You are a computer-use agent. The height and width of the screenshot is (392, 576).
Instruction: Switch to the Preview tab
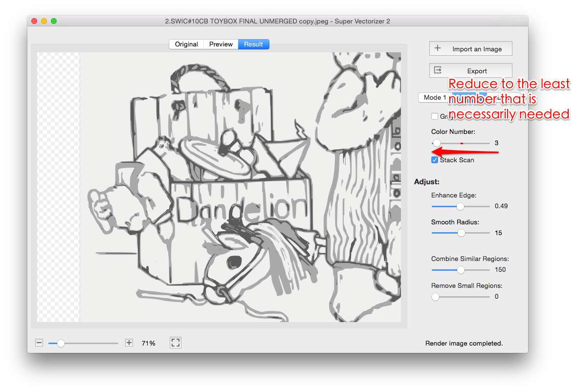221,44
